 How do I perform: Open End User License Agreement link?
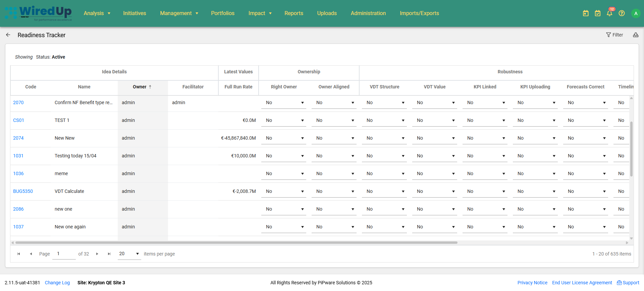pyautogui.click(x=582, y=283)
